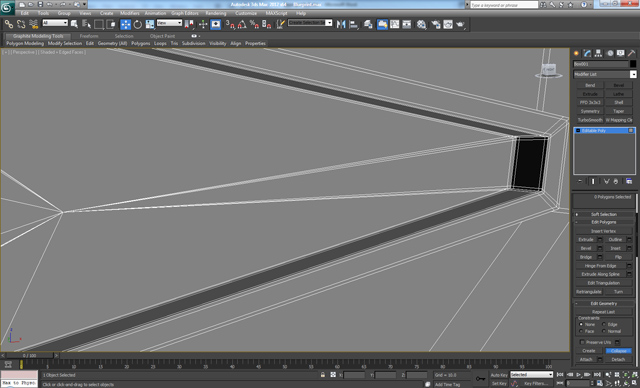
Task: Toggle the Selection Lock padlock icon
Action: click(322, 375)
